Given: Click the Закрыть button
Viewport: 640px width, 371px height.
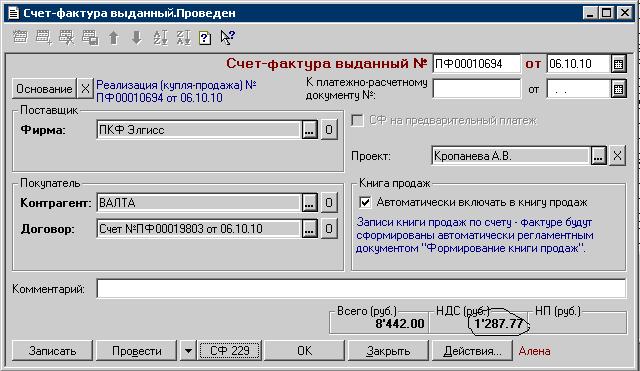Looking at the screenshot, I should 388,351.
